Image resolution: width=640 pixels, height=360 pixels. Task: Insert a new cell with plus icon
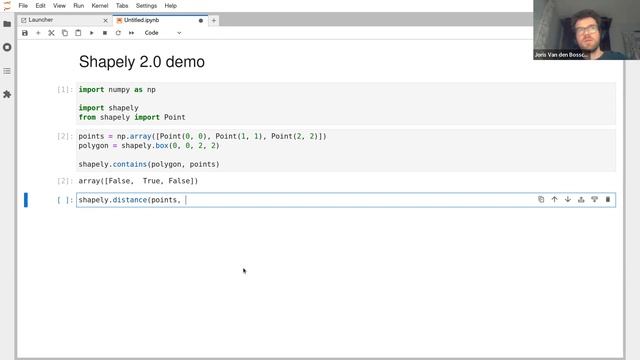pos(38,33)
